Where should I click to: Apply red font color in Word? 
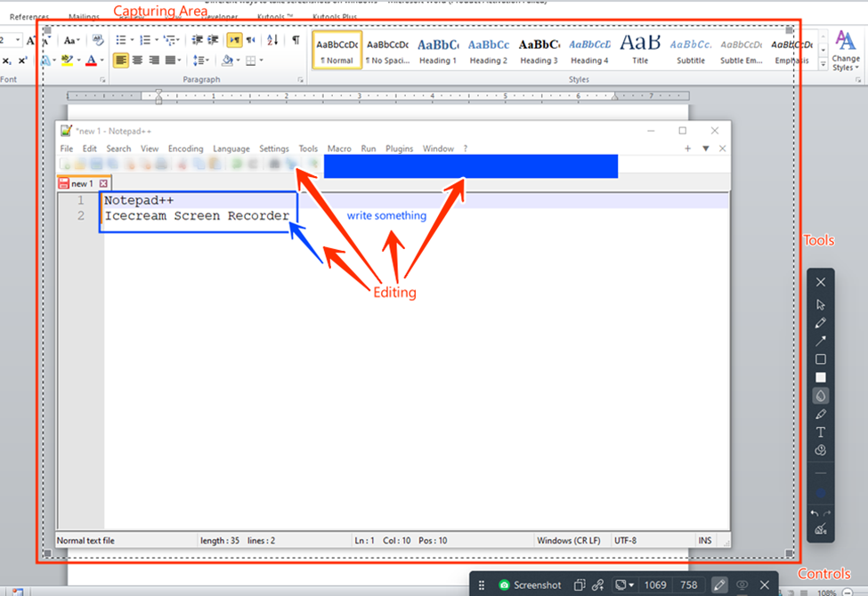pos(92,60)
